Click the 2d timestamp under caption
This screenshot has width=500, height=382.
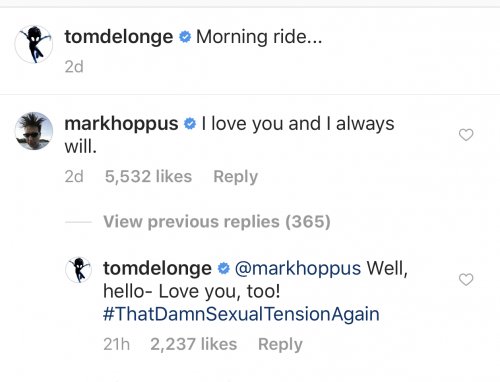tap(74, 67)
